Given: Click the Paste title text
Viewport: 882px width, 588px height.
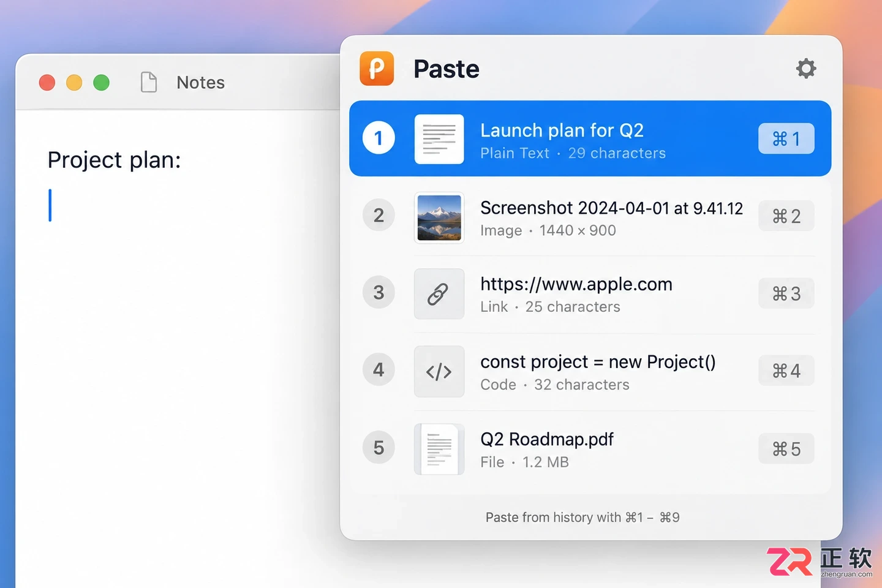Looking at the screenshot, I should [447, 69].
